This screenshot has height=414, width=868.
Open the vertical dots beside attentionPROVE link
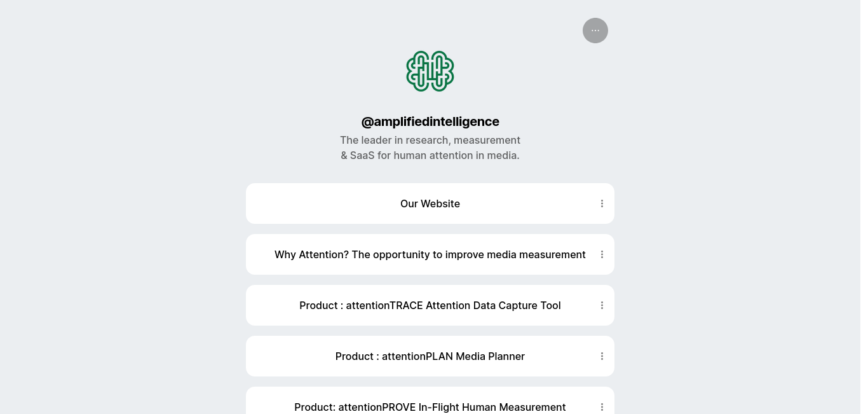(602, 407)
